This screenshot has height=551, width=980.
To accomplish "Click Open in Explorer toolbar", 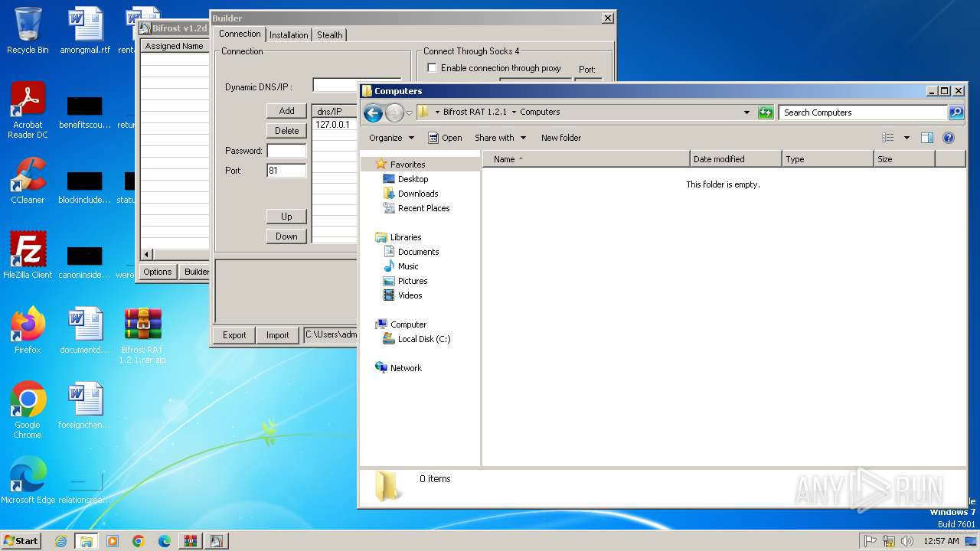I will tap(445, 138).
